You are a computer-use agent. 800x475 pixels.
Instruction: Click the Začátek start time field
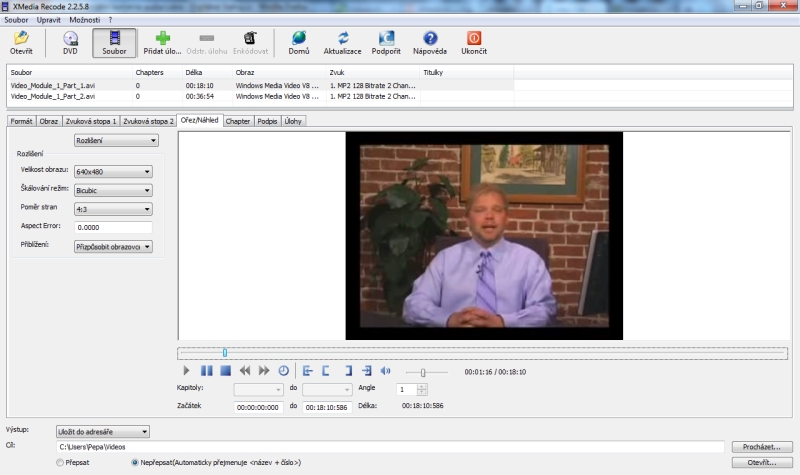[x=258, y=407]
